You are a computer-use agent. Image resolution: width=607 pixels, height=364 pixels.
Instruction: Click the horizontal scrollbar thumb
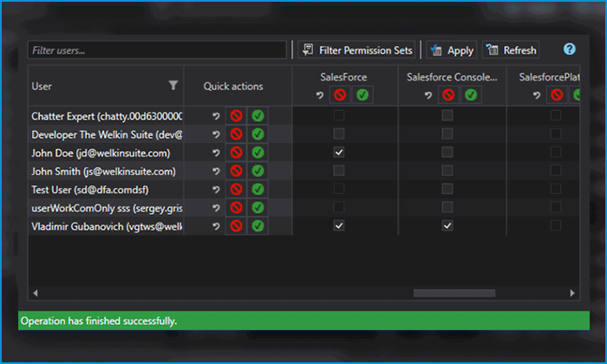pyautogui.click(x=454, y=293)
